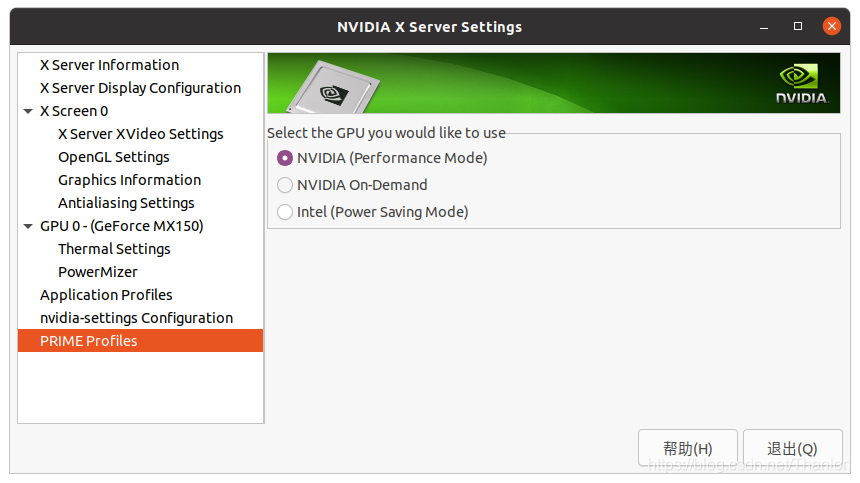This screenshot has height=483, width=860.
Task: Open Antialiasing Settings entry
Action: pos(126,203)
